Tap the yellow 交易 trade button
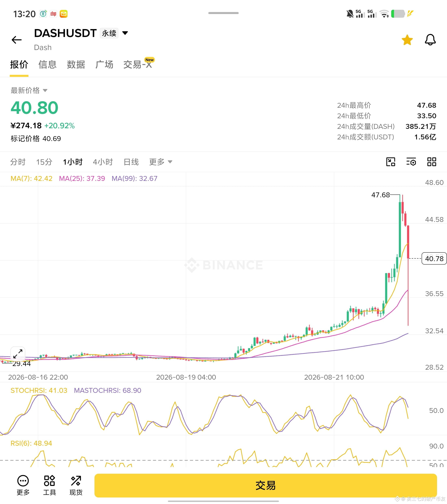This screenshot has width=447, height=504. point(266,485)
